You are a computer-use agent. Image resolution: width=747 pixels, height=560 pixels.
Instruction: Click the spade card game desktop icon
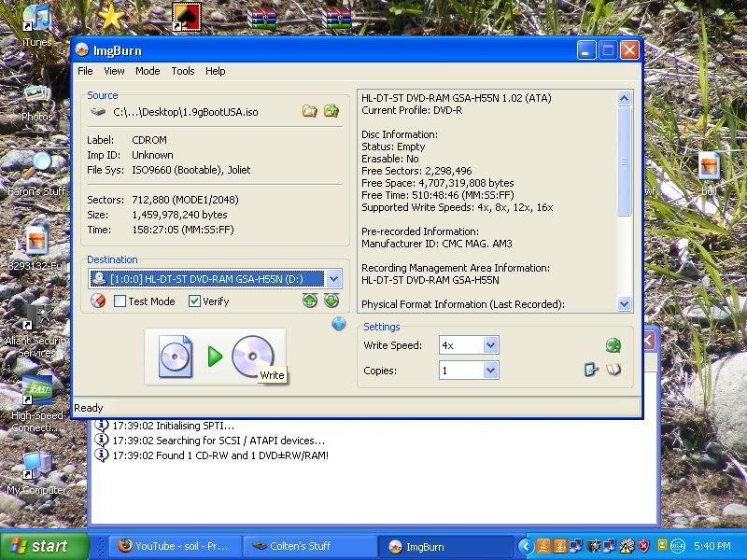[x=187, y=17]
